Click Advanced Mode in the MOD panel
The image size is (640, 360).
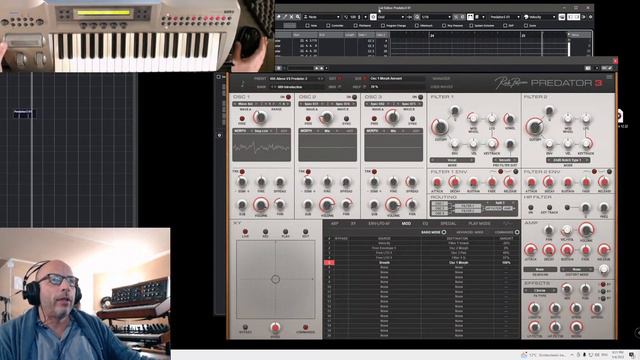click(x=470, y=232)
